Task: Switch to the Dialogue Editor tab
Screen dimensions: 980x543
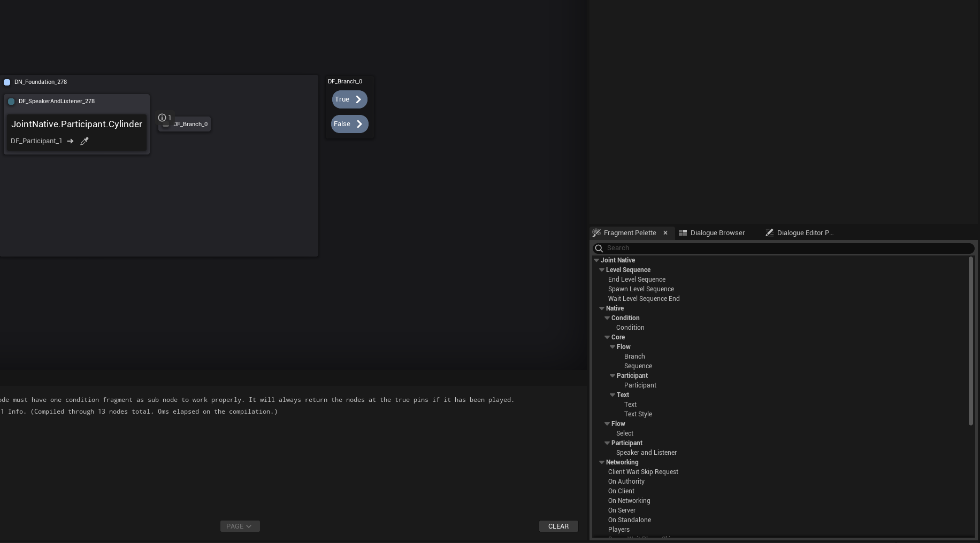Action: pyautogui.click(x=805, y=232)
